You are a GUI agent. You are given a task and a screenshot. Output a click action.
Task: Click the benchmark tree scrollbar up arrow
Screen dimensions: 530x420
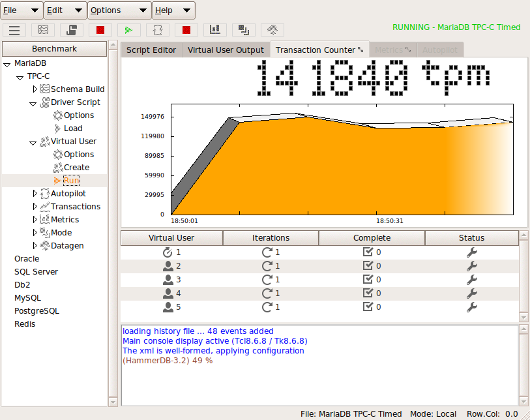tap(113, 44)
